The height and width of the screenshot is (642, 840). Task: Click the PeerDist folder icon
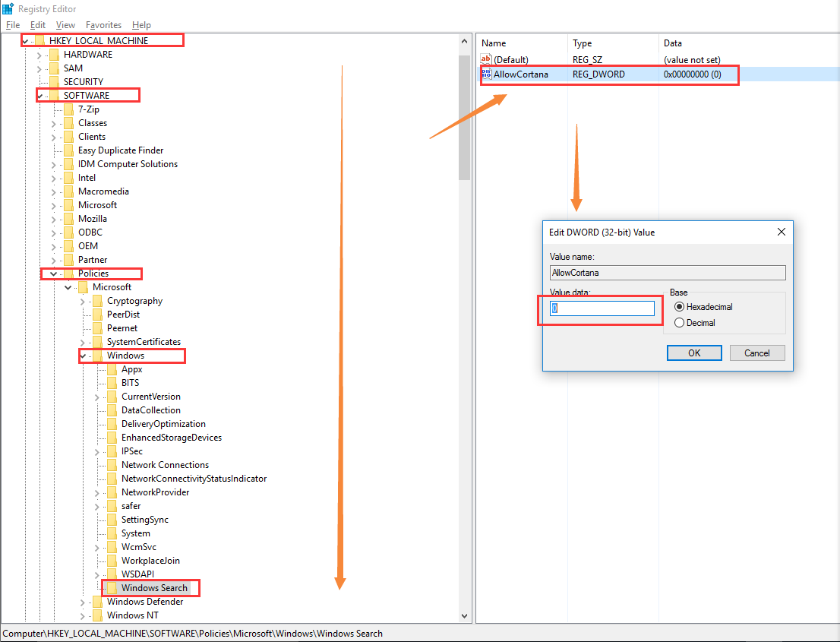click(97, 314)
